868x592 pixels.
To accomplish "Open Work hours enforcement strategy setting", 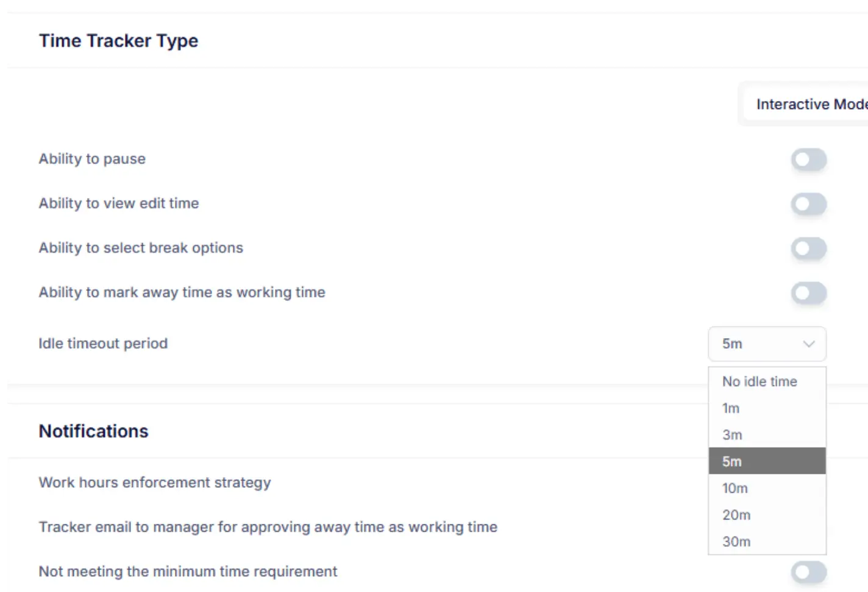I will coord(154,482).
